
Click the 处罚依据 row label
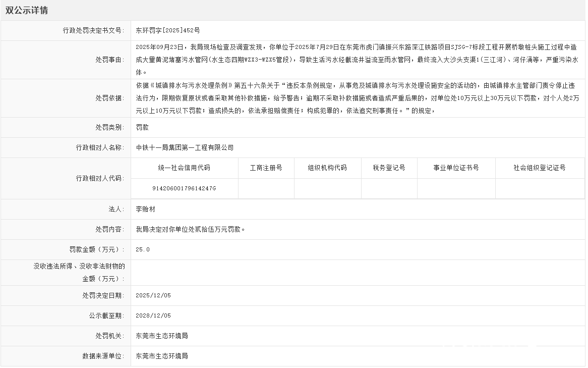coord(109,98)
